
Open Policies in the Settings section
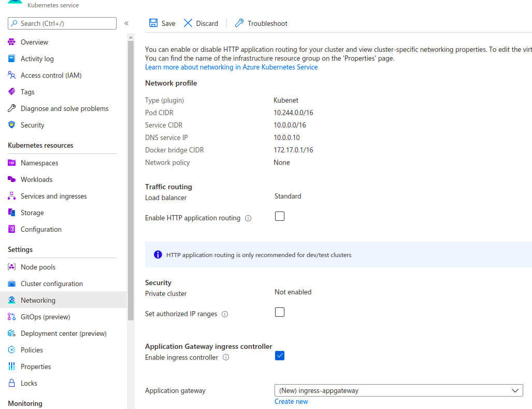32,350
